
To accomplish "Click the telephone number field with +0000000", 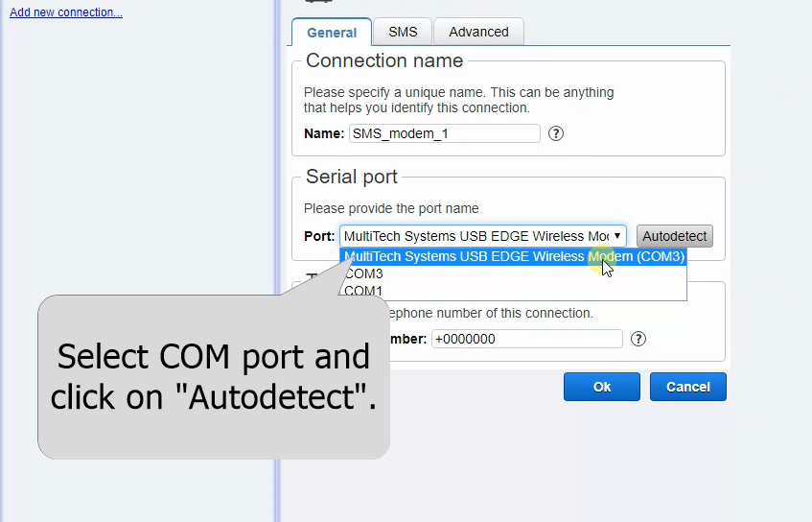I will [x=526, y=339].
